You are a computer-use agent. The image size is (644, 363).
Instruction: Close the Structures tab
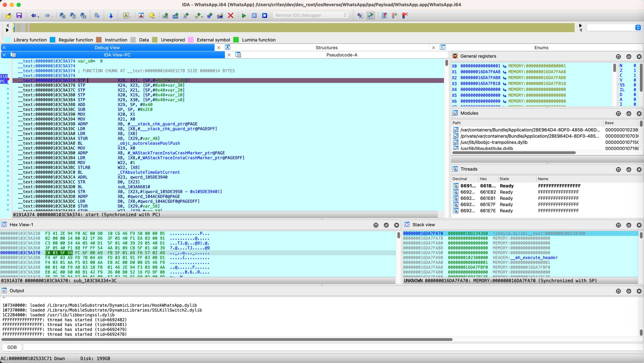click(x=219, y=47)
